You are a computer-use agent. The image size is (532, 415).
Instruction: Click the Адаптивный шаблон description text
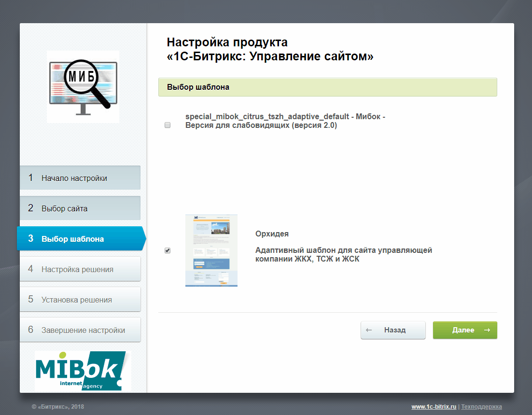click(x=343, y=255)
